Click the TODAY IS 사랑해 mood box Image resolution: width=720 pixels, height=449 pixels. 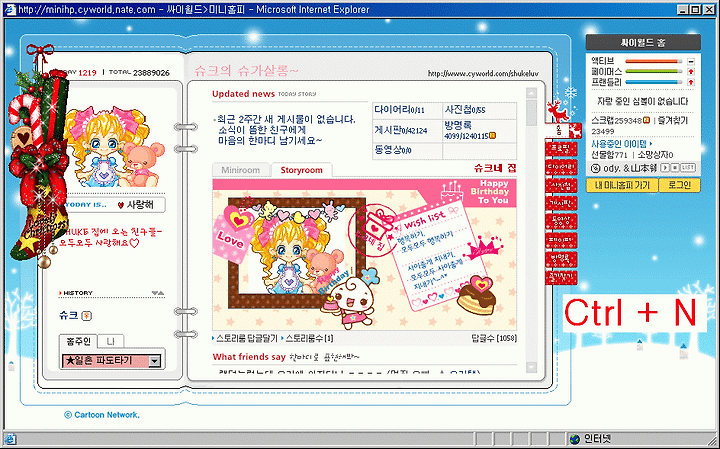pyautogui.click(x=113, y=205)
